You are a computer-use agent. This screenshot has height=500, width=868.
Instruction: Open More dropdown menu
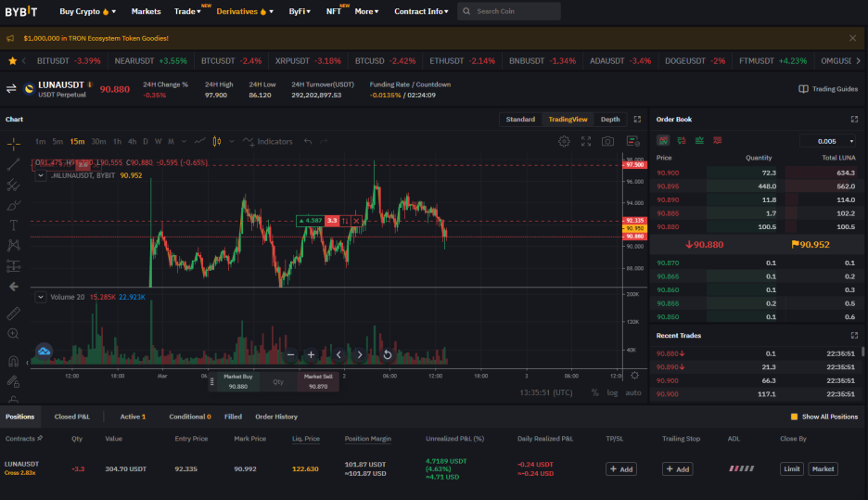coord(366,11)
